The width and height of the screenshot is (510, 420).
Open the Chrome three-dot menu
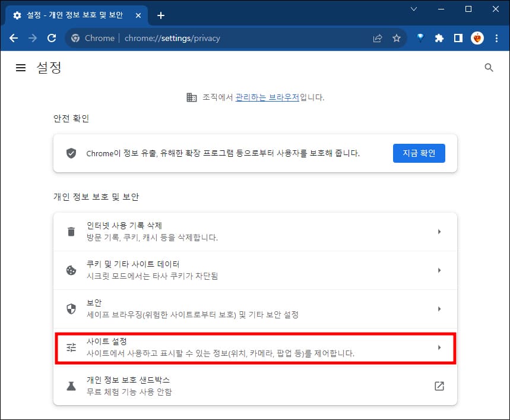click(x=497, y=37)
